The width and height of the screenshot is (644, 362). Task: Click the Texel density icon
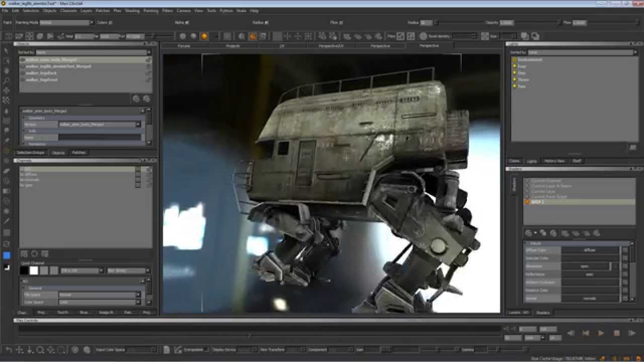tap(423, 36)
